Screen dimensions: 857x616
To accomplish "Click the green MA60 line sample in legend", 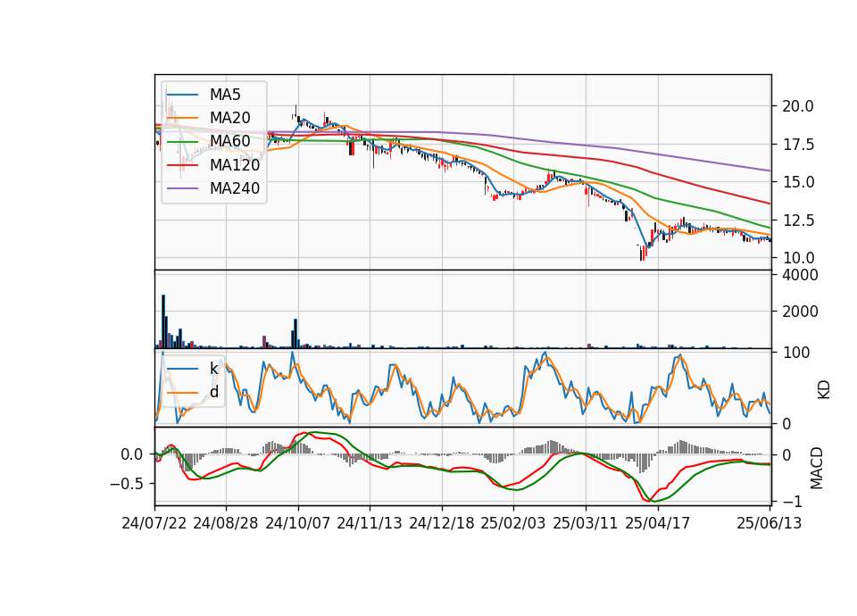I will 182,141.
